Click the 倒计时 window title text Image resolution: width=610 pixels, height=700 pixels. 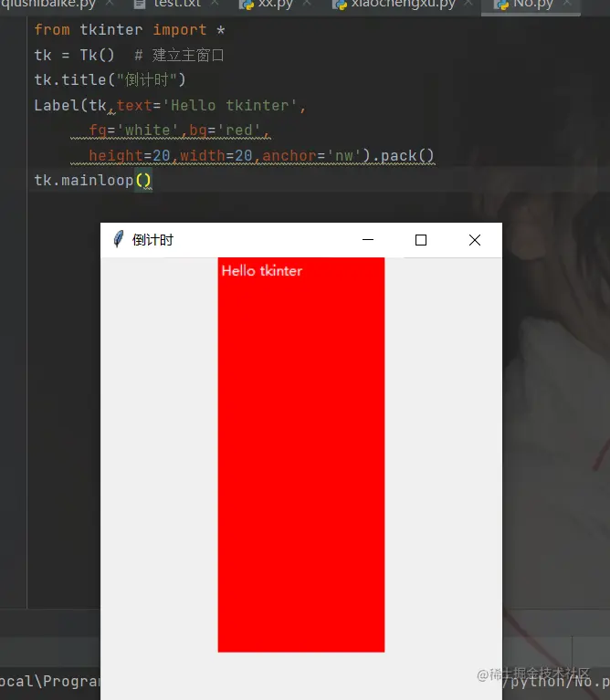tap(152, 240)
